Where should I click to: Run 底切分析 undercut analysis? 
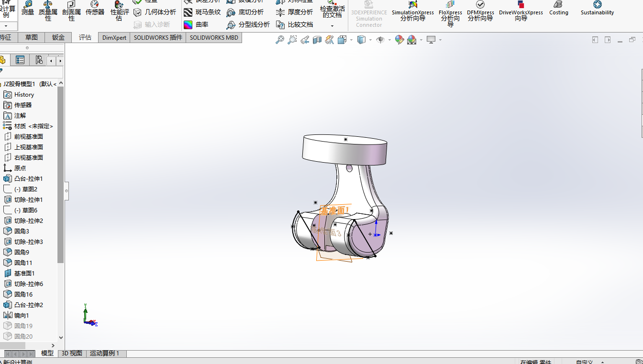pos(245,12)
